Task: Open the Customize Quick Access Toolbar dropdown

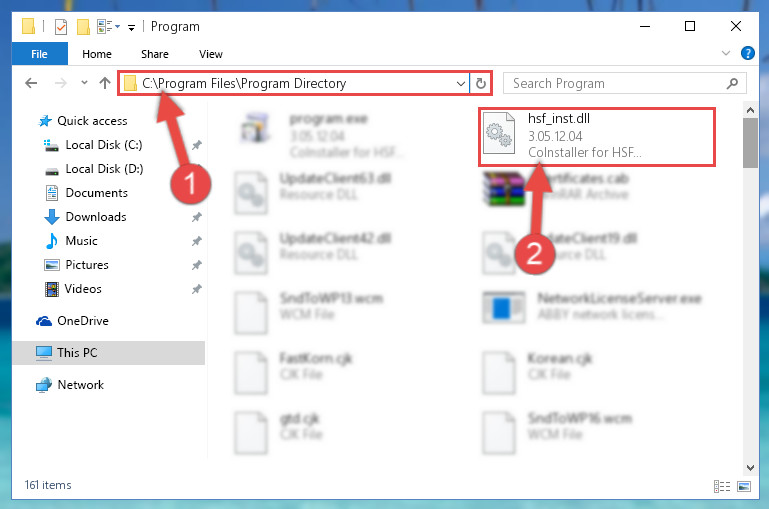Action: 131,27
